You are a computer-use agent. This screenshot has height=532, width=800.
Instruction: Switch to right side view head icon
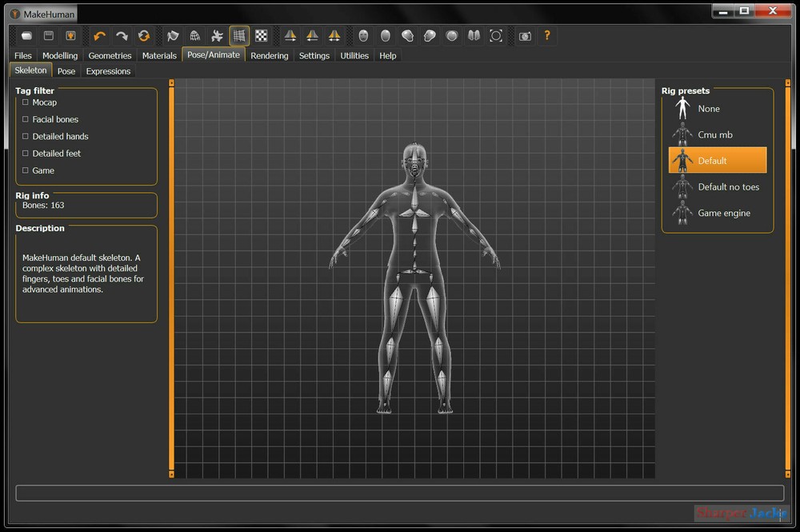click(430, 36)
